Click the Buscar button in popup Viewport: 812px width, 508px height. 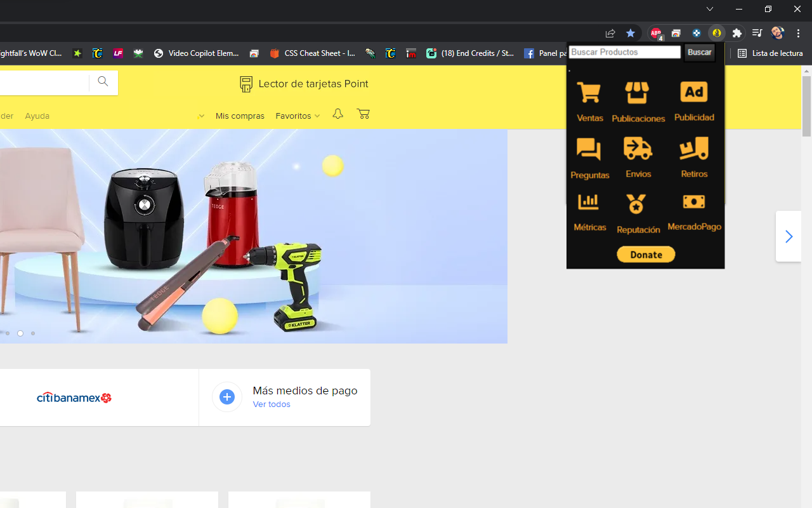pos(699,53)
